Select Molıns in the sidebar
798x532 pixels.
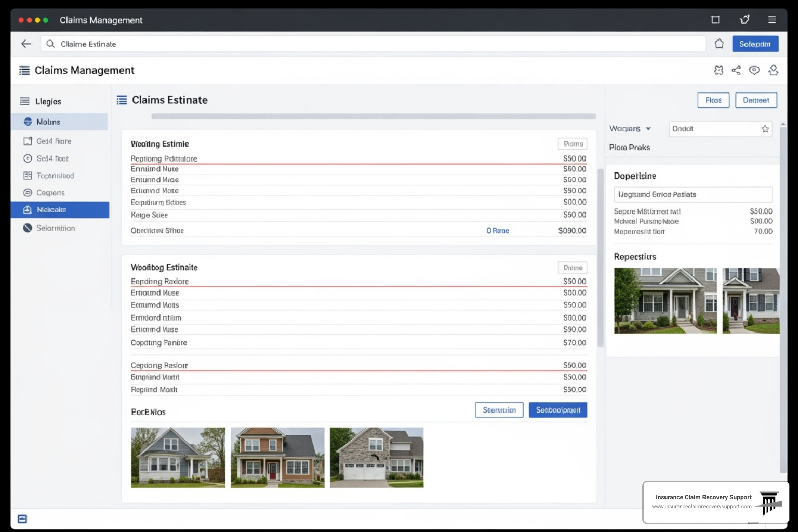[x=60, y=122]
